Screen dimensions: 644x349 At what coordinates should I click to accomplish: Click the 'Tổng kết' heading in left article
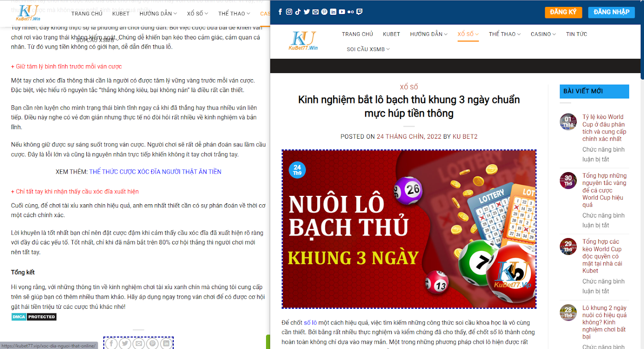coord(23,272)
